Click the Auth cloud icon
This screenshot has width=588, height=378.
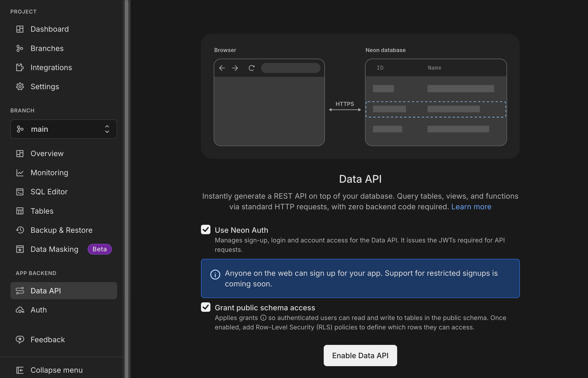click(x=20, y=310)
